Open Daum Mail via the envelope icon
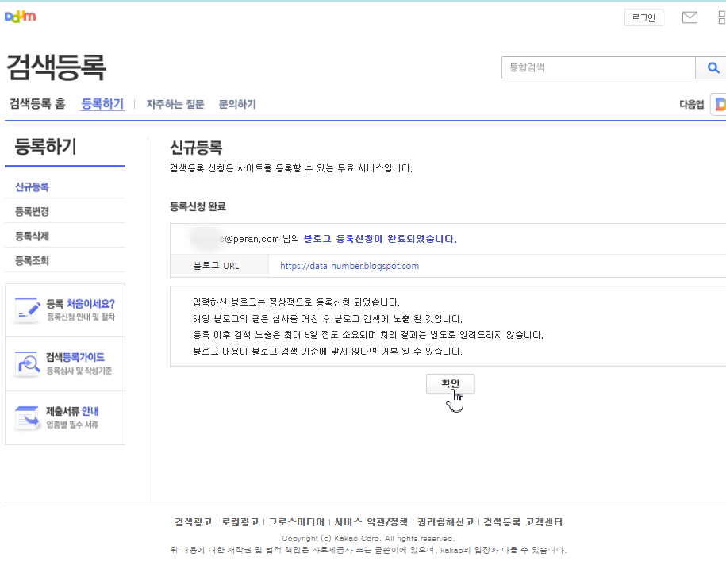 (x=689, y=17)
